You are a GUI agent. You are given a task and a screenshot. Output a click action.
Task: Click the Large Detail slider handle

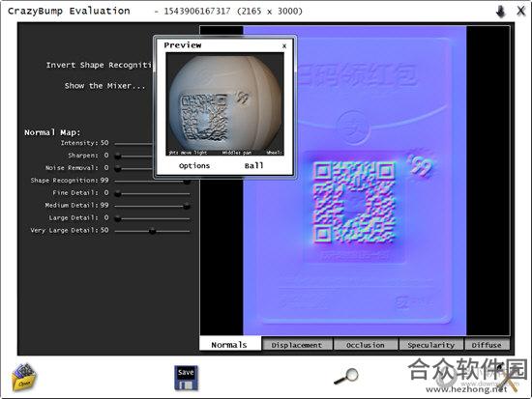(x=118, y=218)
